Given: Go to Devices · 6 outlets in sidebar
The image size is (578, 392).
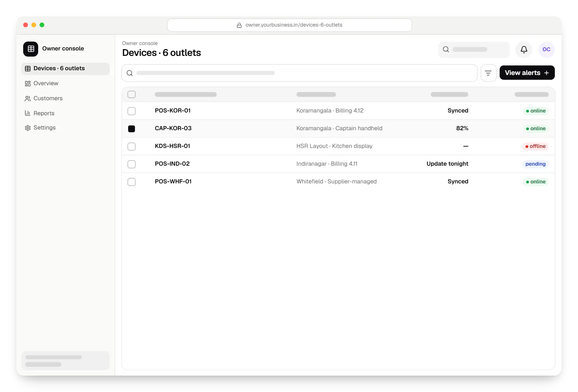Looking at the screenshot, I should pyautogui.click(x=65, y=69).
